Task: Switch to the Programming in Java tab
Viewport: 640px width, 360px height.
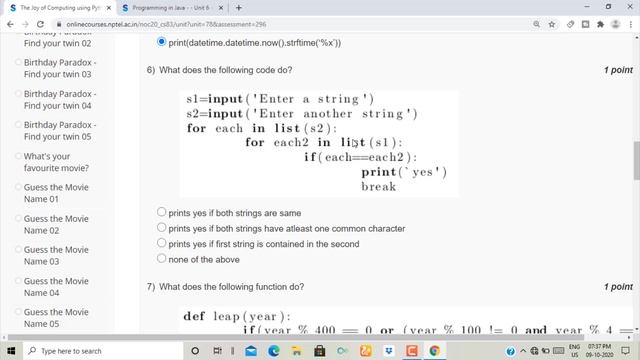Action: click(171, 8)
